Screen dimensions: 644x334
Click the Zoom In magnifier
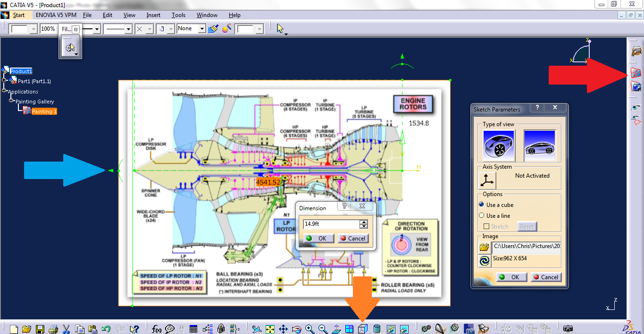pos(309,329)
